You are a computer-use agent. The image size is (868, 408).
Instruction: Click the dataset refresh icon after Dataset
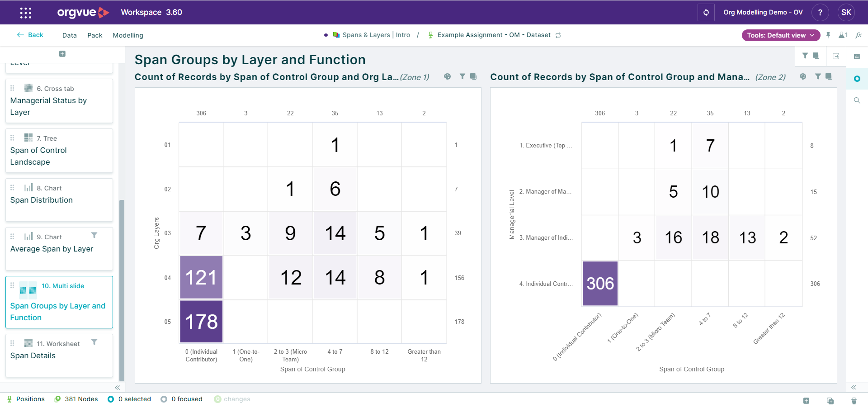pyautogui.click(x=558, y=35)
